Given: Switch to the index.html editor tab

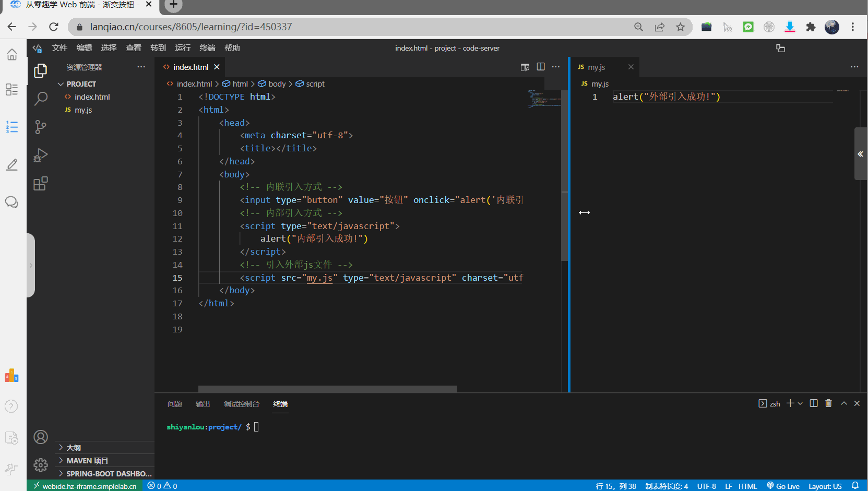Looking at the screenshot, I should pos(191,67).
